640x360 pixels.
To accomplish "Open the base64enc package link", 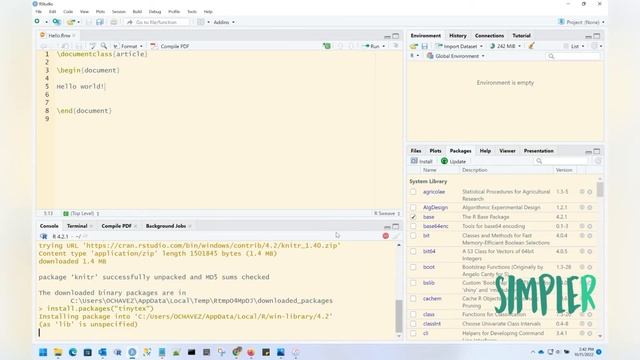I will (436, 226).
